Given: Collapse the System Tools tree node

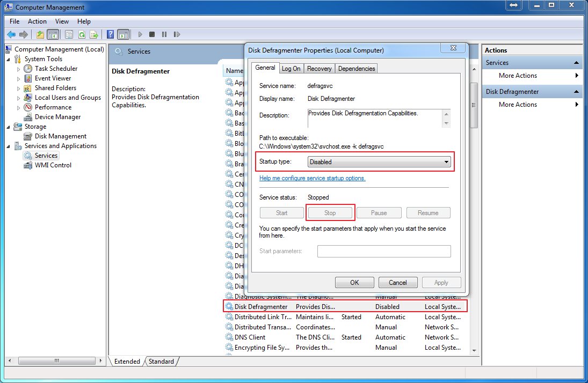Looking at the screenshot, I should pyautogui.click(x=9, y=59).
